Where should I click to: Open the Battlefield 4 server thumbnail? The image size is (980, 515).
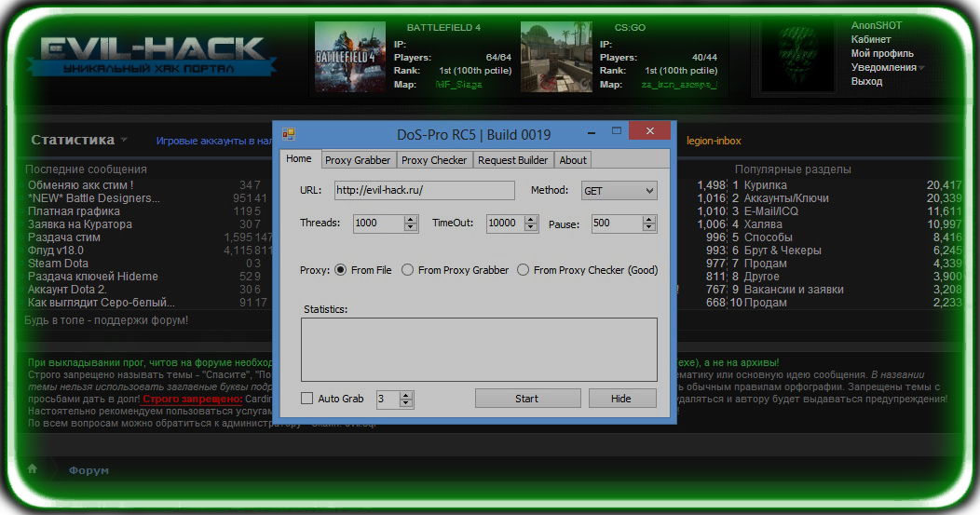click(x=350, y=57)
